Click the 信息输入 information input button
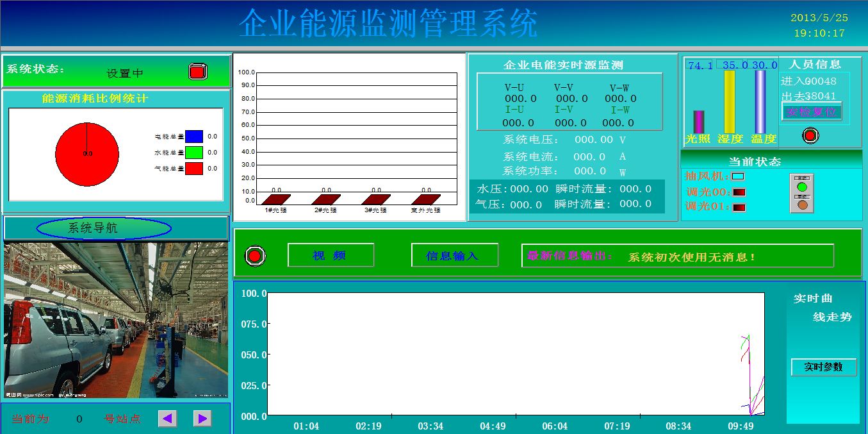The height and width of the screenshot is (434, 868). click(x=454, y=255)
